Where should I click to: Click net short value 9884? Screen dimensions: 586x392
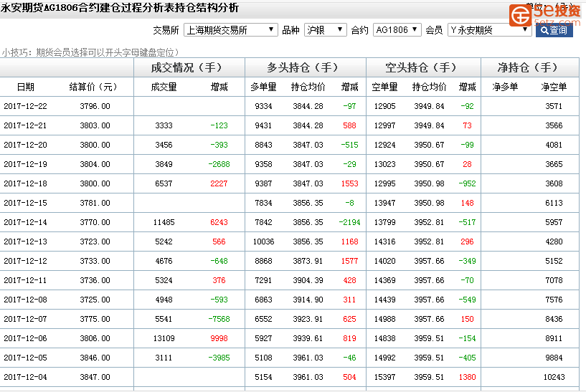pos(554,358)
